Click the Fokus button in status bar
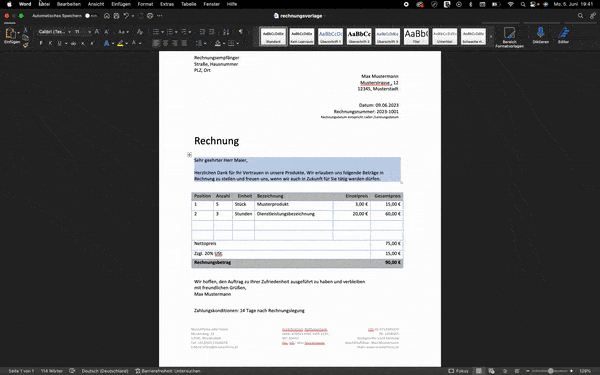 pos(458,371)
